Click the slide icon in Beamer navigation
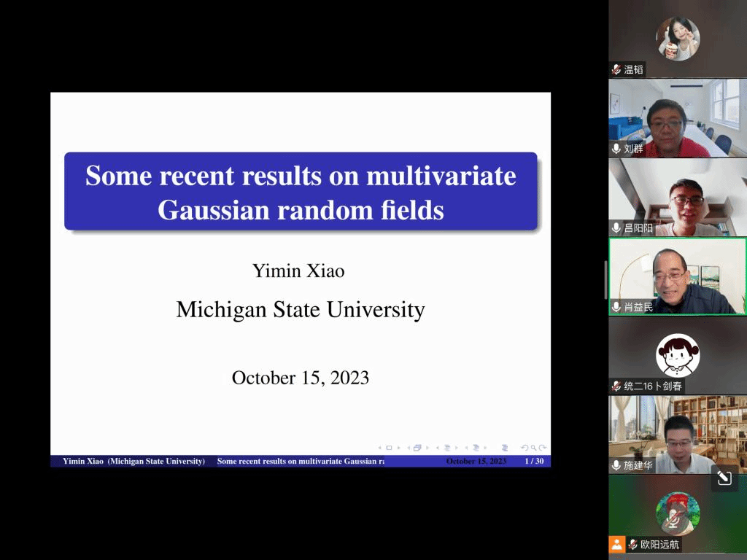Screen dimensions: 747x560 click(x=388, y=448)
